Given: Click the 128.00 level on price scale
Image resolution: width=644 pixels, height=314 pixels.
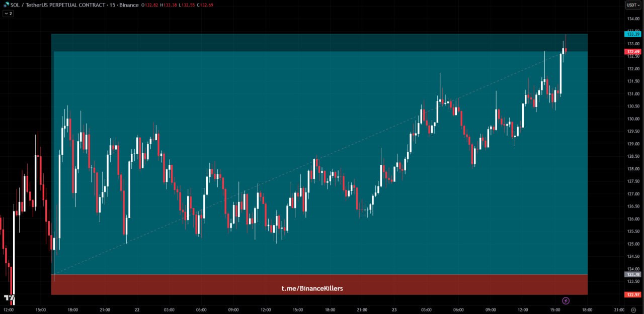Looking at the screenshot, I should pos(632,169).
